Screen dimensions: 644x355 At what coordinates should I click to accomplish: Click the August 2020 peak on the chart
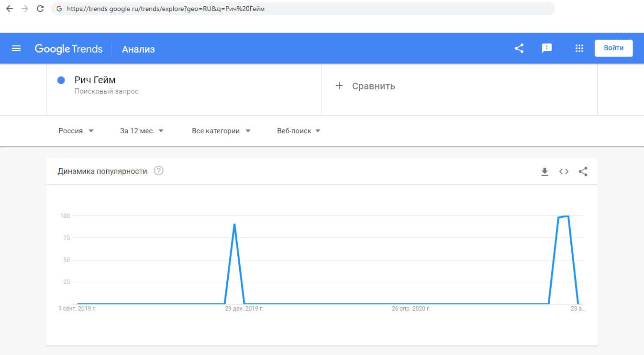point(568,216)
